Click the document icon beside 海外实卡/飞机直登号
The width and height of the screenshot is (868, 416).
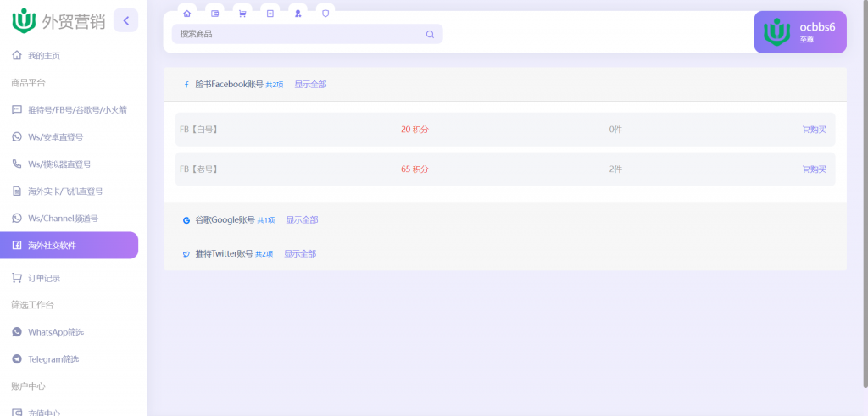click(17, 191)
